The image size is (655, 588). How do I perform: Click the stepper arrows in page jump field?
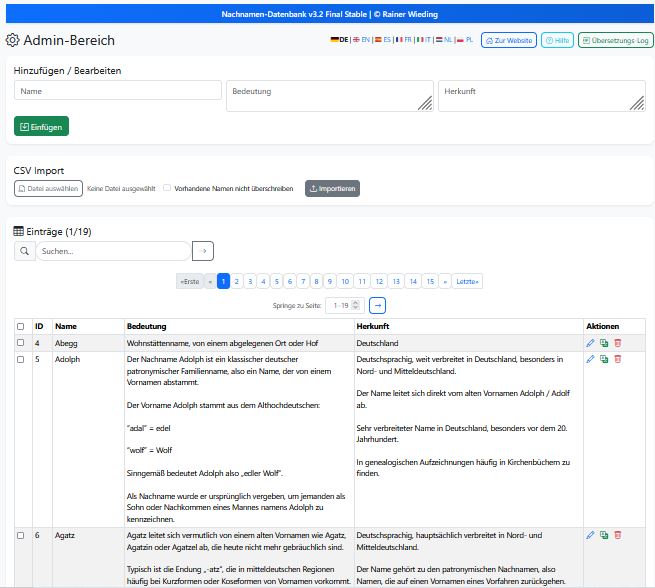click(356, 305)
